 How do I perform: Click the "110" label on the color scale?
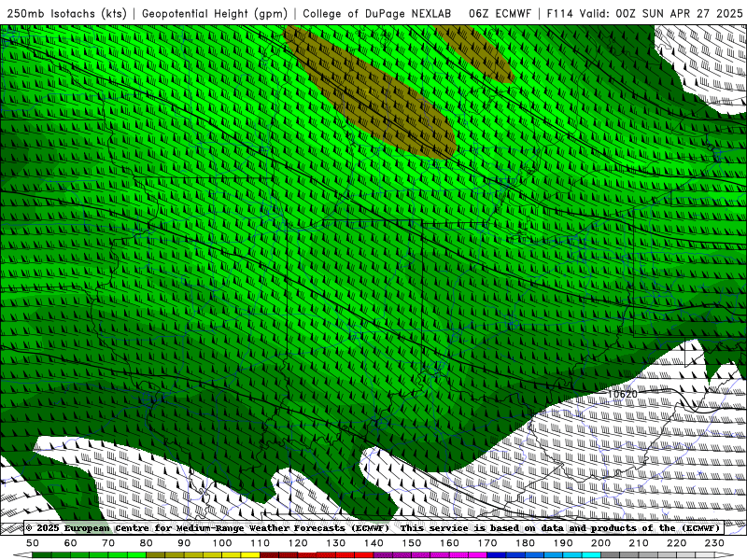pyautogui.click(x=261, y=543)
